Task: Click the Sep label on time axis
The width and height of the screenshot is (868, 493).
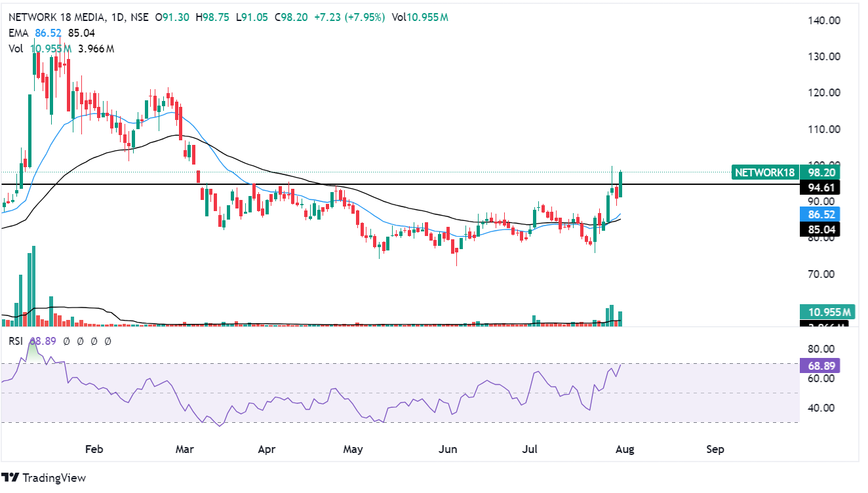Action: pos(715,450)
